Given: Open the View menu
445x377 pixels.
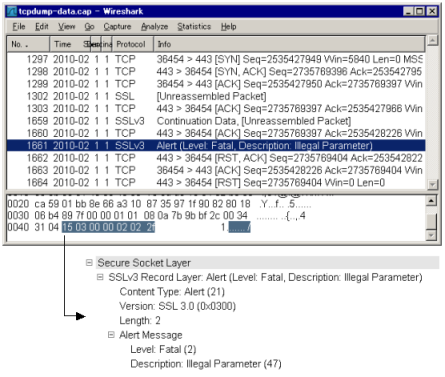Looking at the screenshot, I should tap(67, 26).
